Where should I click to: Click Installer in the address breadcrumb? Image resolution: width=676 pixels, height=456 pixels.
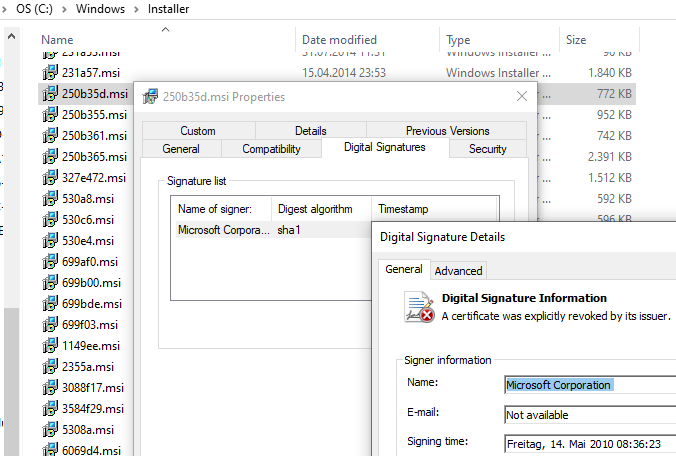[x=168, y=9]
